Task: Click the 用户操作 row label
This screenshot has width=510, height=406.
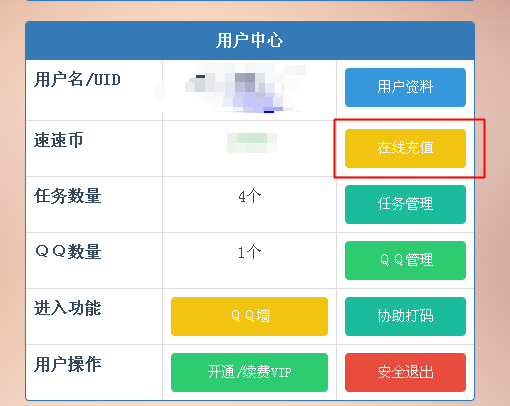Action: (x=68, y=364)
